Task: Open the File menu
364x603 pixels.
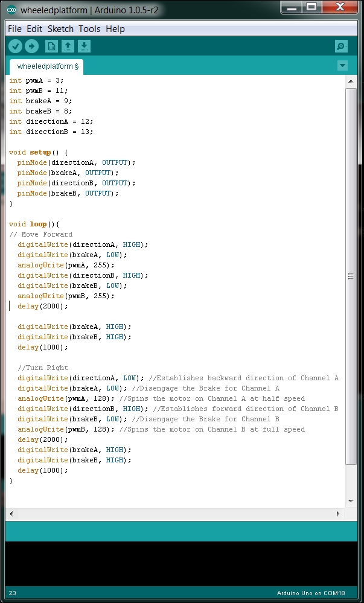Action: click(14, 29)
